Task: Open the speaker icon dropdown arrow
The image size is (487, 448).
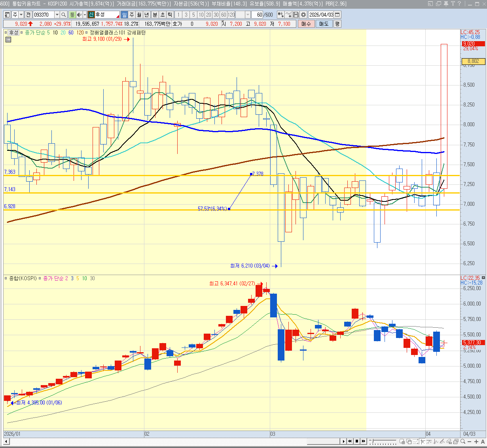Action: [x=85, y=15]
